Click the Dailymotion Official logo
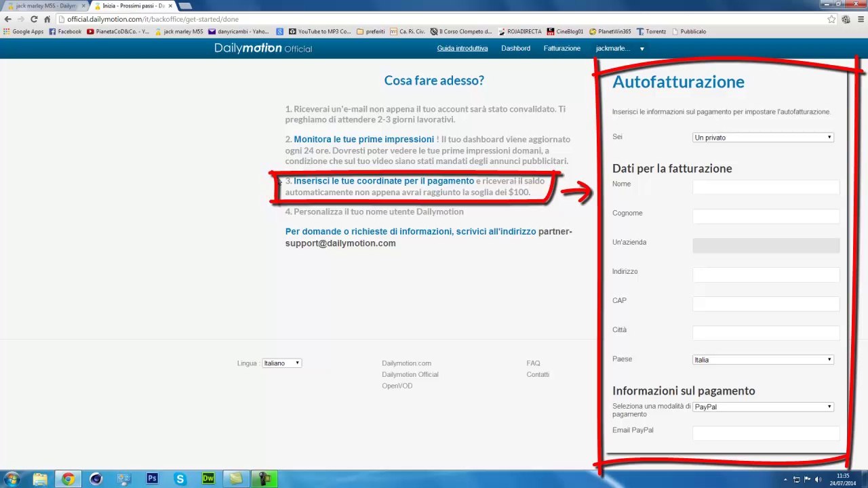 (263, 48)
